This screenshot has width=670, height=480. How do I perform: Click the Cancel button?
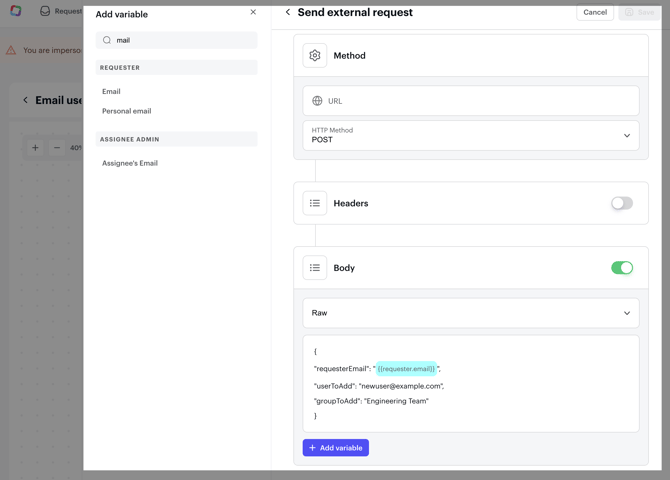595,13
